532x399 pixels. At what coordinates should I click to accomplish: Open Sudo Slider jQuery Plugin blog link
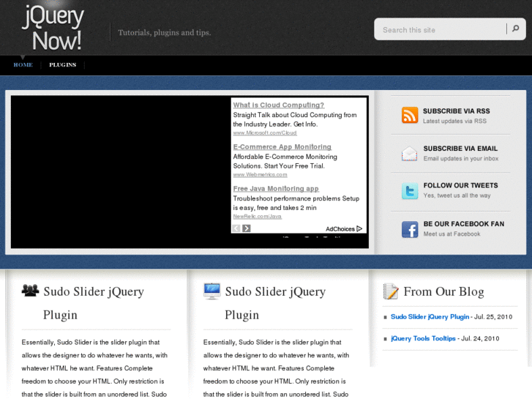tap(430, 316)
